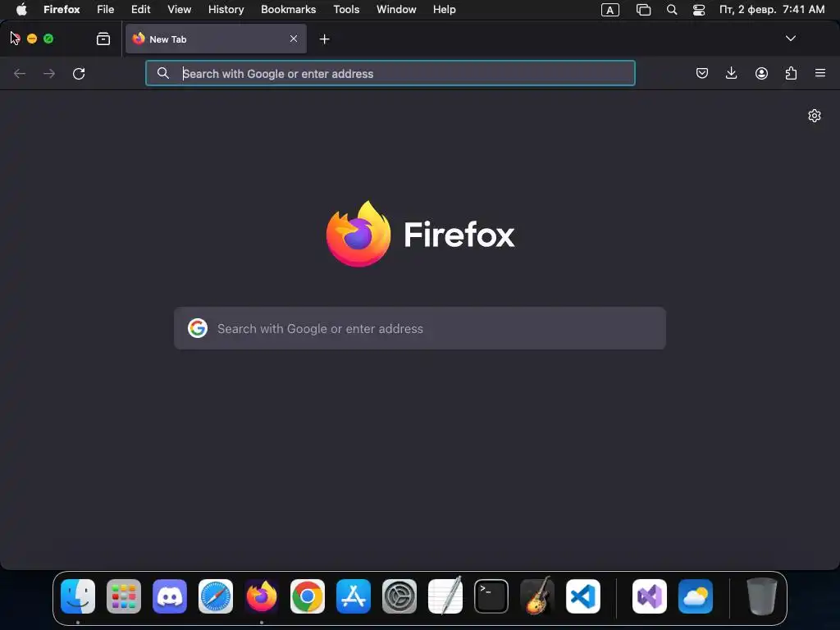Viewport: 840px width, 630px height.
Task: Close the New Tab tab
Action: [294, 39]
